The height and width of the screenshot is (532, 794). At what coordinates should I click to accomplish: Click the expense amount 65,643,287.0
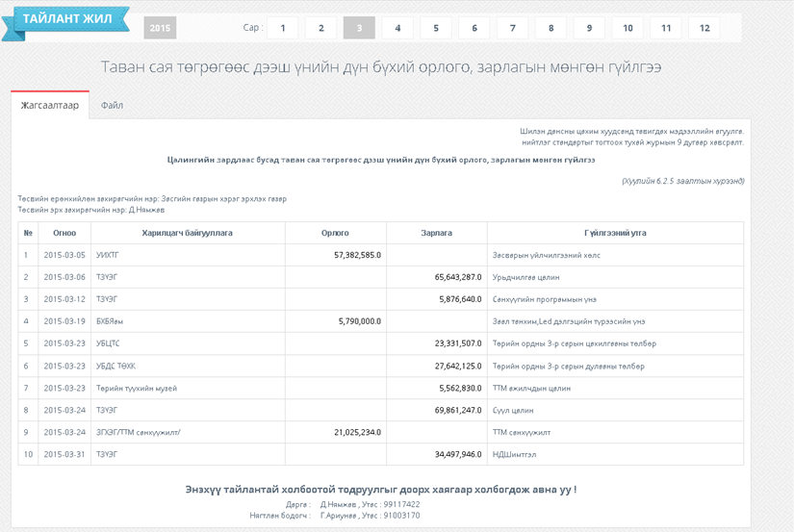pos(458,277)
